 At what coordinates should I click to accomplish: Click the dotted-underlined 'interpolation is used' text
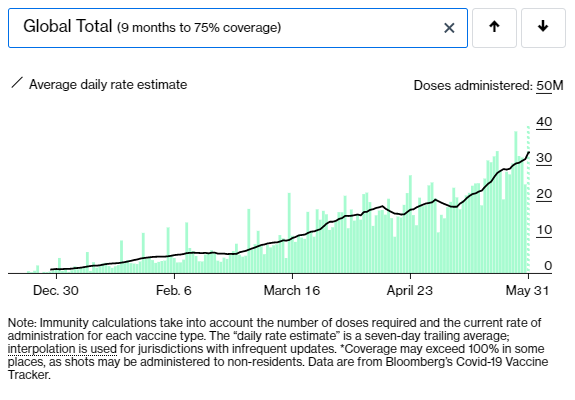click(x=62, y=349)
